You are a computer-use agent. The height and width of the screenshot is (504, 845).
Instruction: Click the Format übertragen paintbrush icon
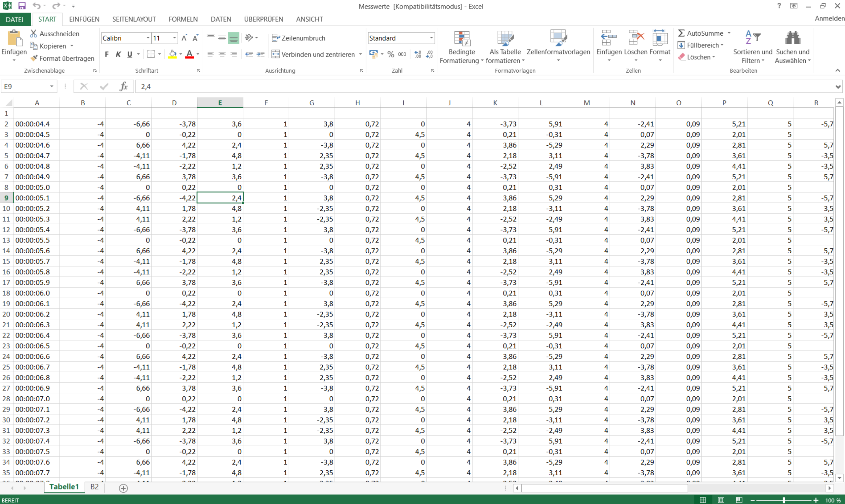pyautogui.click(x=34, y=58)
